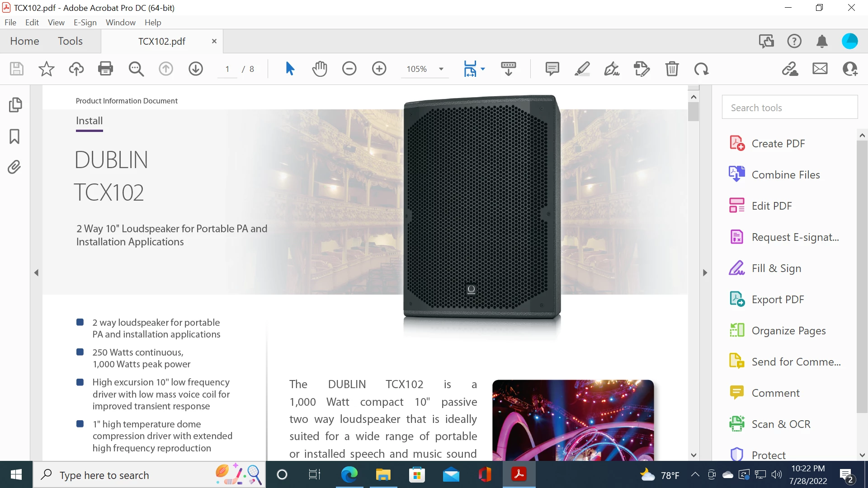
Task: Show the Attachments paperclip panel
Action: click(14, 167)
